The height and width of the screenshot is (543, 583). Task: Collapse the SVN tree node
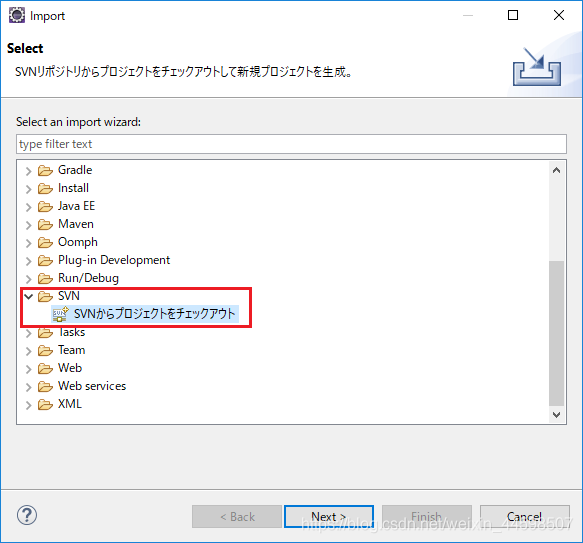pyautogui.click(x=29, y=296)
